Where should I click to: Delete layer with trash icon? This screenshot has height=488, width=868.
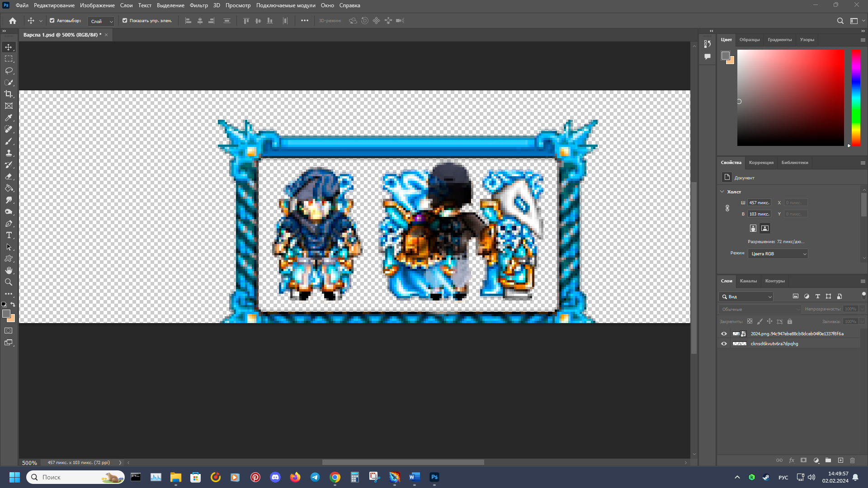[x=853, y=460]
